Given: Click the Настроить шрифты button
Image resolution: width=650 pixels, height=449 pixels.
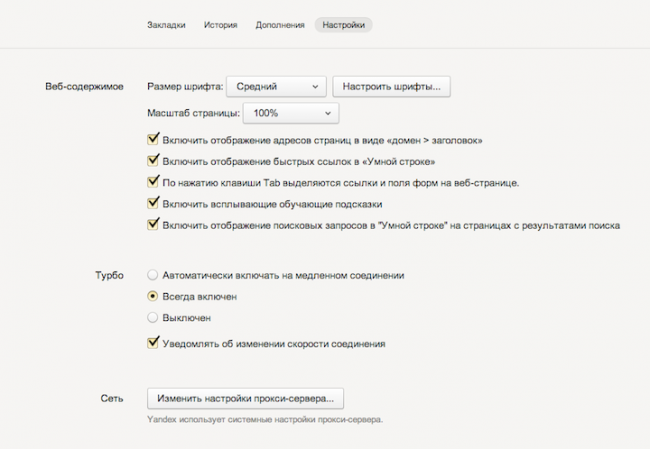Looking at the screenshot, I should pyautogui.click(x=392, y=87).
